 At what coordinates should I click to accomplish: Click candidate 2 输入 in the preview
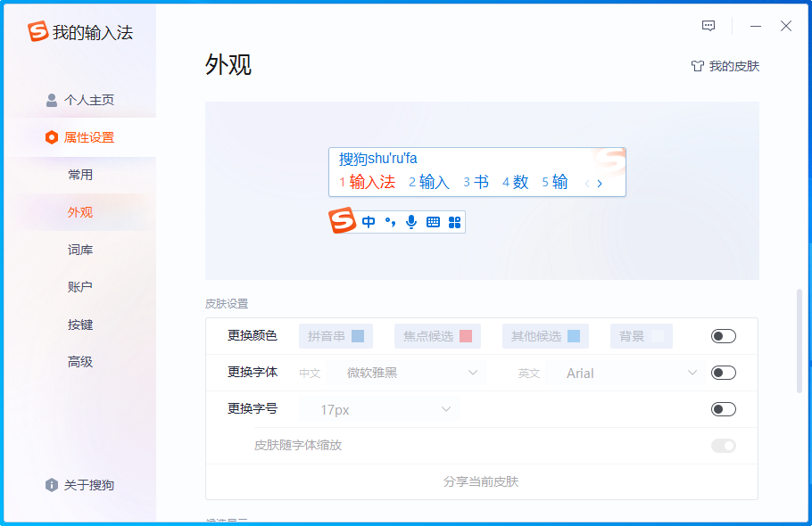(429, 182)
